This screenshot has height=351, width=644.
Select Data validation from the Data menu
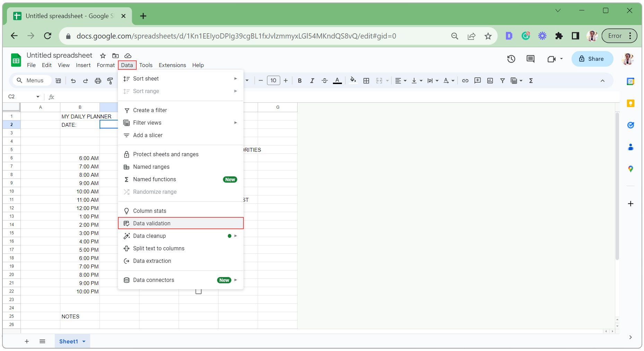(x=152, y=223)
